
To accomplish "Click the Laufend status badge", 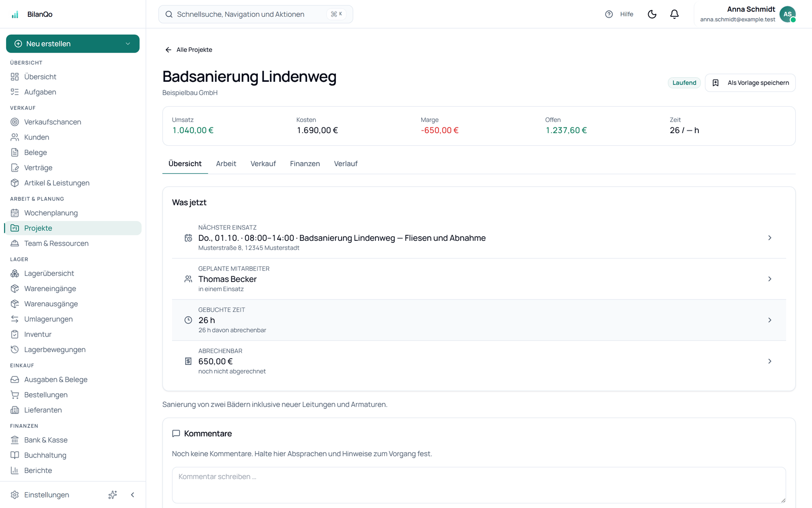I will point(684,83).
